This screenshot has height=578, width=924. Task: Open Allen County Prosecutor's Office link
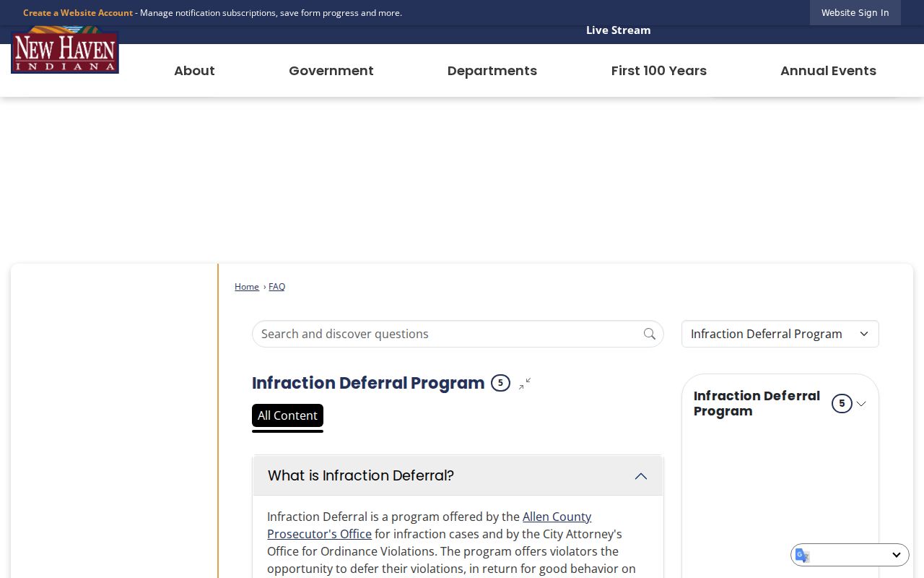pyautogui.click(x=430, y=525)
